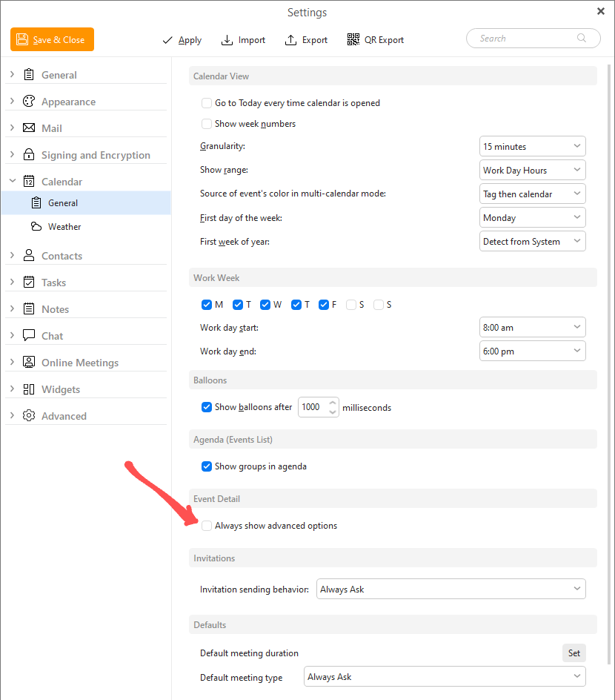Image resolution: width=615 pixels, height=700 pixels.
Task: Increase balloons delay with up arrow
Action: [x=333, y=402]
